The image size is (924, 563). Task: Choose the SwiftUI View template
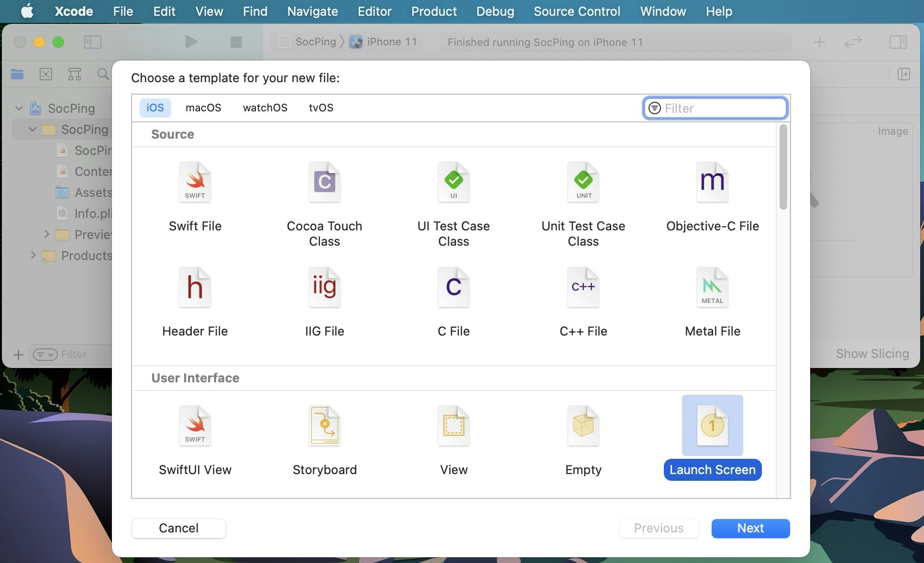coord(195,440)
